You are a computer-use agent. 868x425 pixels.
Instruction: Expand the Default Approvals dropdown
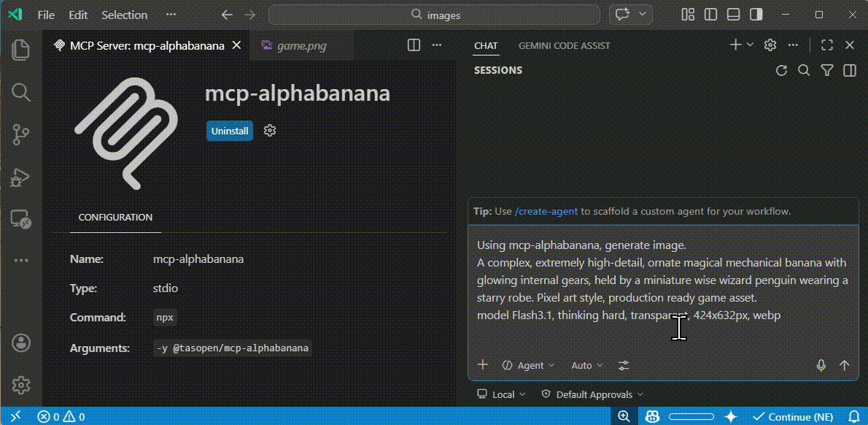[x=591, y=394]
